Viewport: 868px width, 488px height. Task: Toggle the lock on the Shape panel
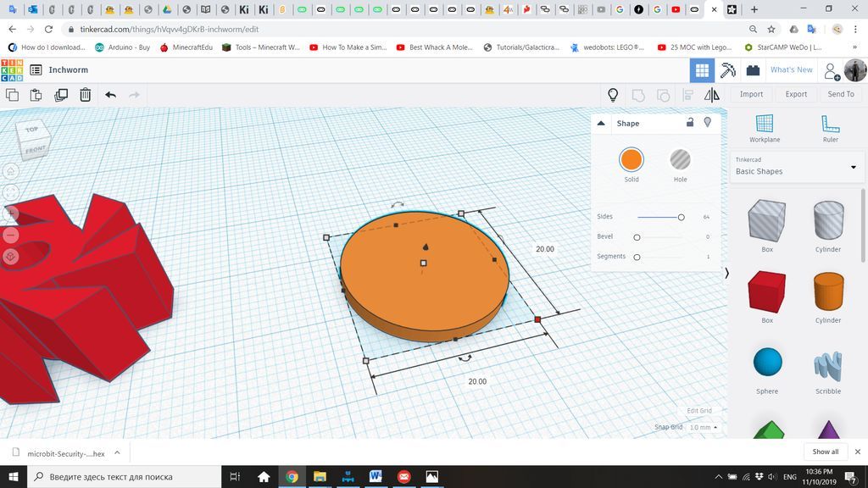click(x=690, y=123)
